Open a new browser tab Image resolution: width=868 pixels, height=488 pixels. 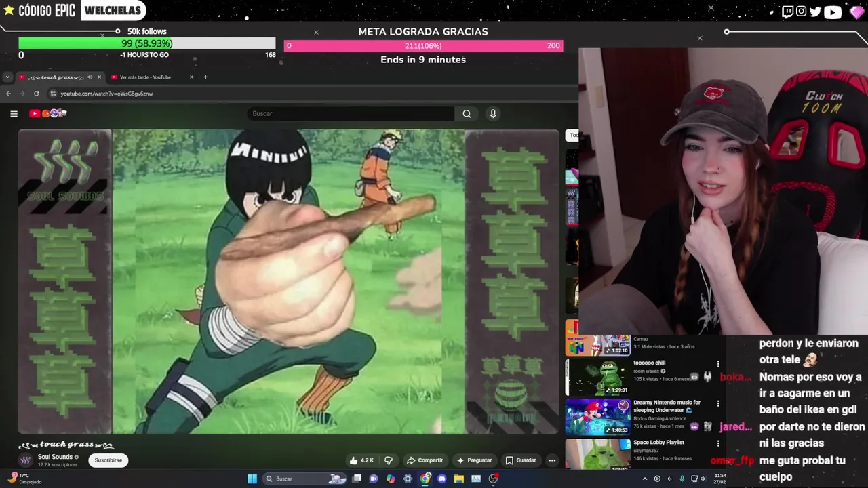point(205,77)
